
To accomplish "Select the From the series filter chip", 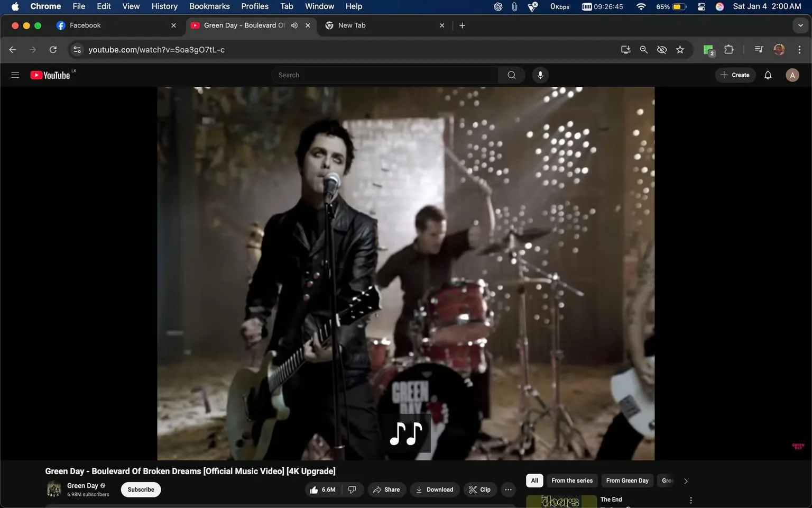I will point(571,480).
